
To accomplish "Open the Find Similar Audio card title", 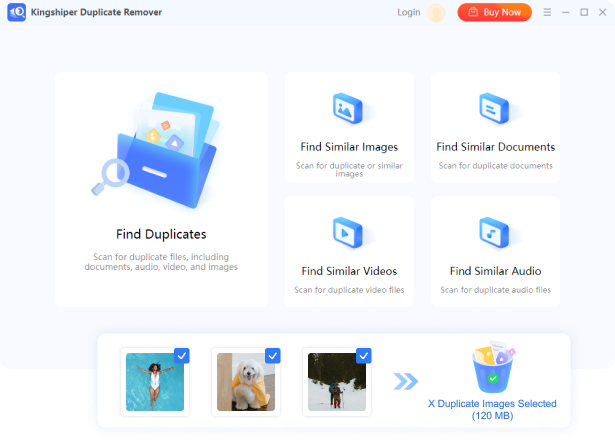I will [495, 271].
